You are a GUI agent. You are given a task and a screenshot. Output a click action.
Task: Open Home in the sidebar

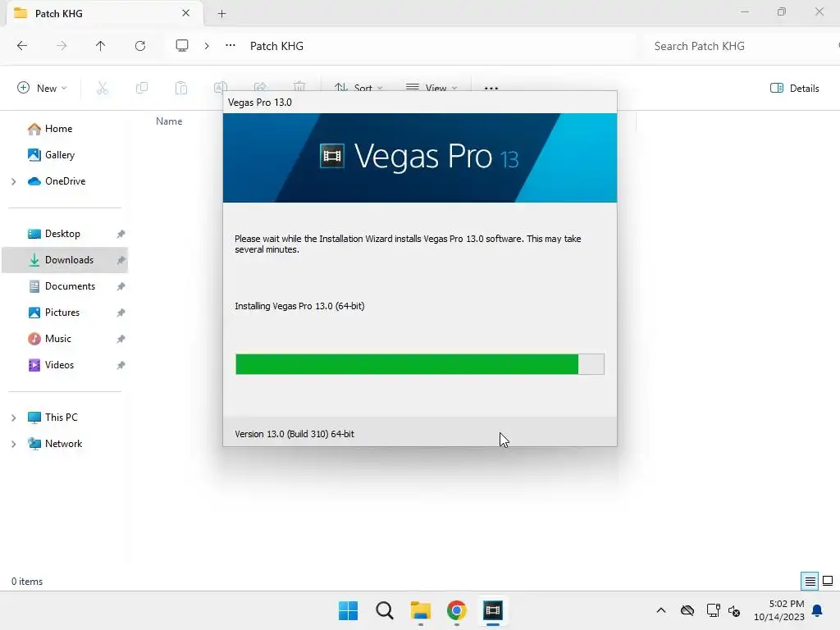pyautogui.click(x=58, y=129)
